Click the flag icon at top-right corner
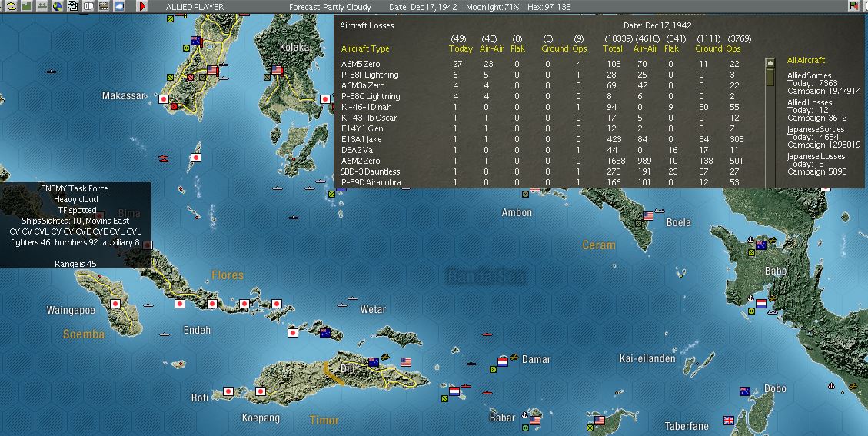868x436 pixels. pyautogui.click(x=853, y=6)
